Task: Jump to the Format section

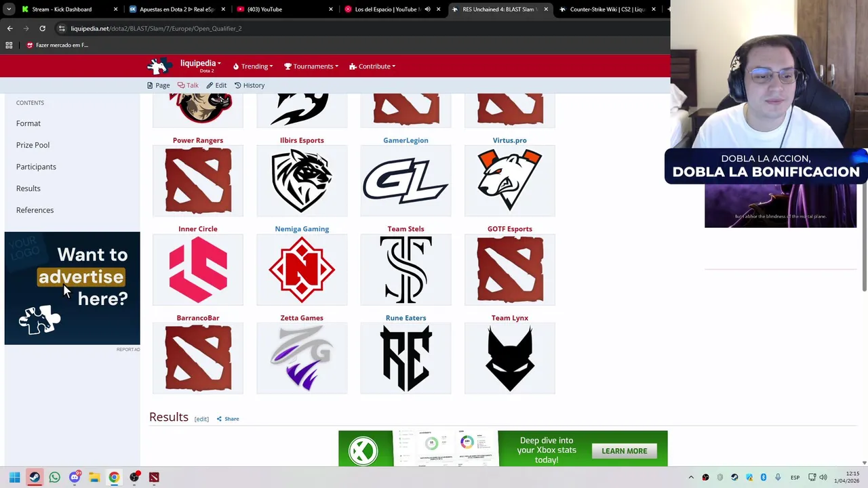Action: click(x=28, y=123)
